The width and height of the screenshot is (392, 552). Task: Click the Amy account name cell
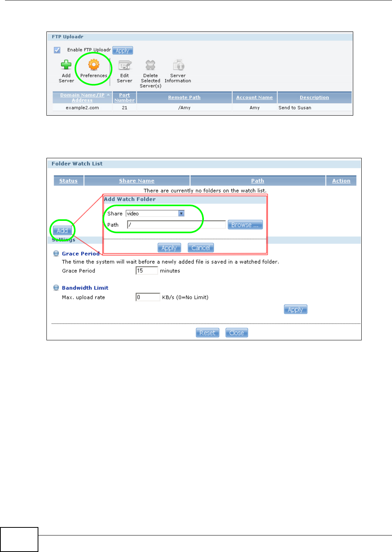pyautogui.click(x=255, y=108)
